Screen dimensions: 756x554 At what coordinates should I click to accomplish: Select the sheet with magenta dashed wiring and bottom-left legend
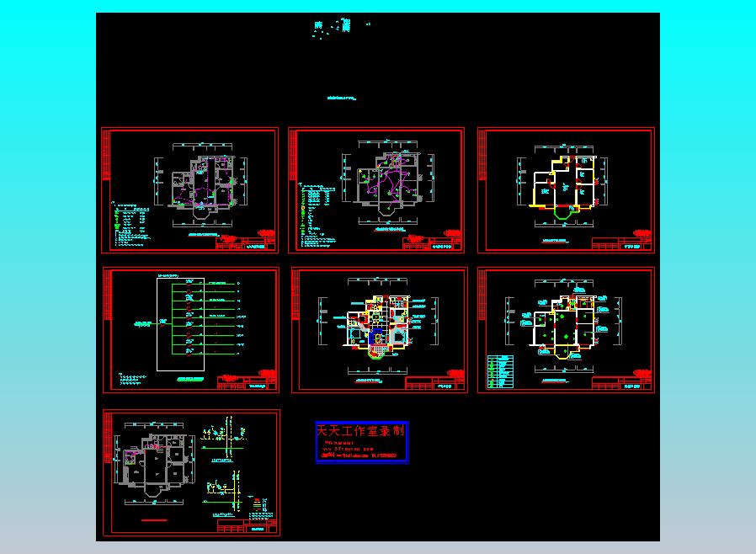pyautogui.click(x=190, y=190)
